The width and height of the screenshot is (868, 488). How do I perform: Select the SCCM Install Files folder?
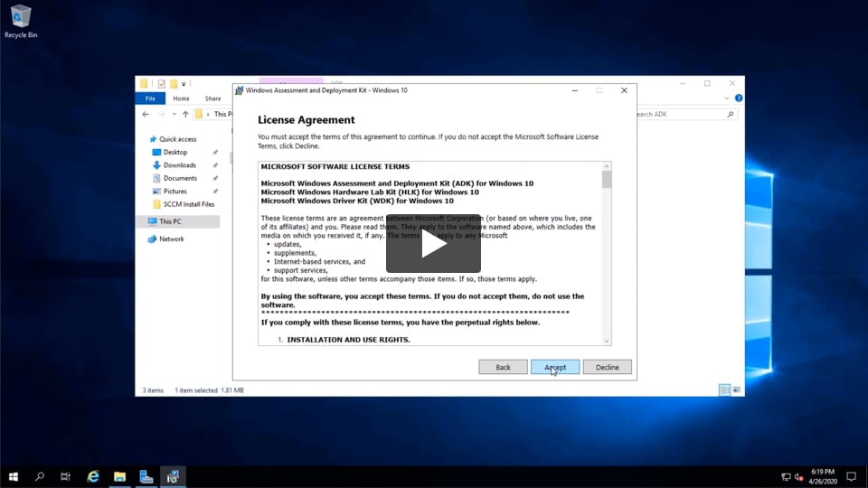point(188,204)
